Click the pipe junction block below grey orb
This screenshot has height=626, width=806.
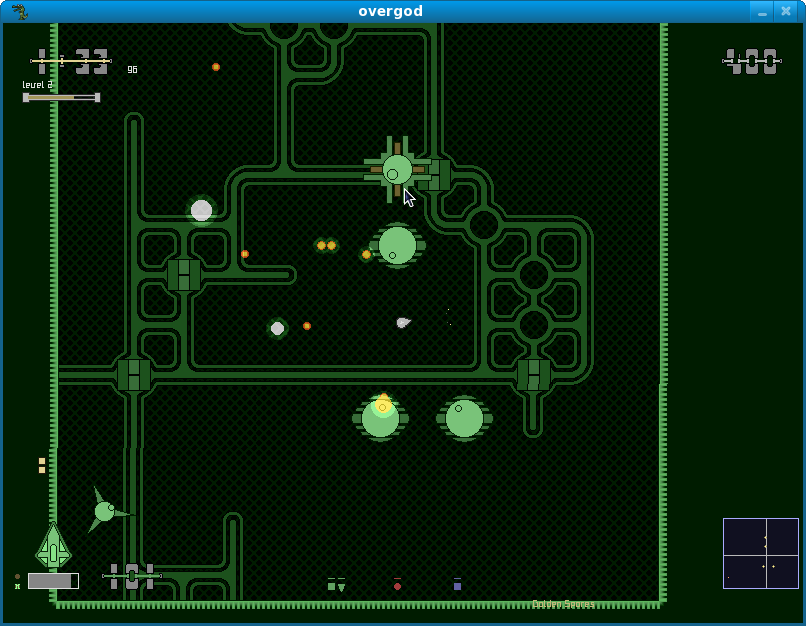point(184,275)
